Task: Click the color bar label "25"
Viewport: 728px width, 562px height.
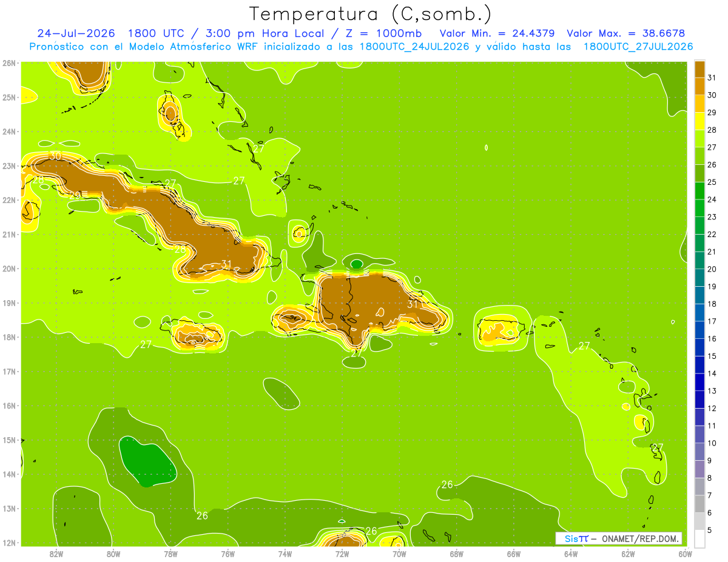Action: pyautogui.click(x=712, y=182)
